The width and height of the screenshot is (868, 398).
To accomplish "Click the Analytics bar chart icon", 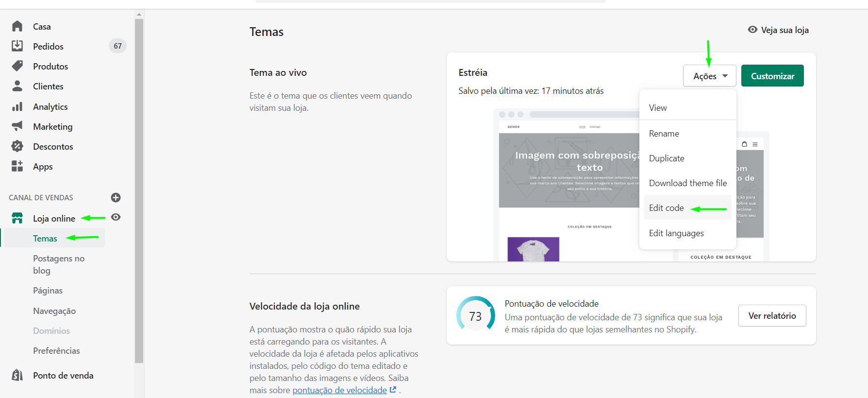I will click(17, 106).
